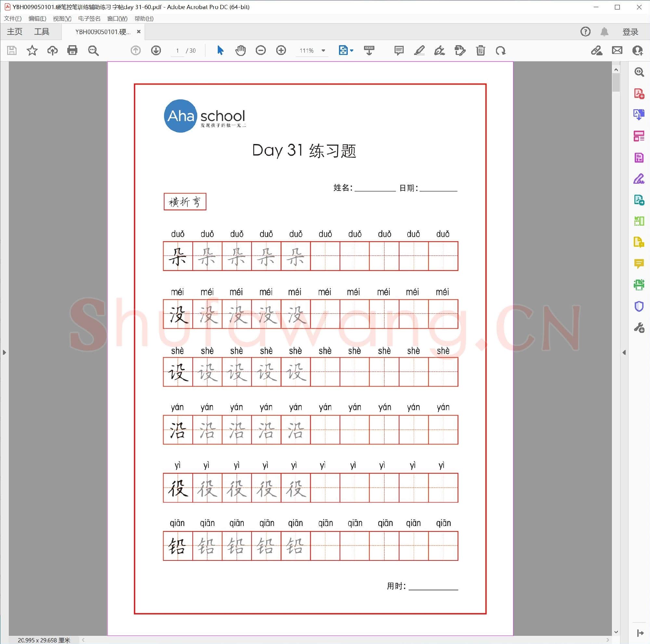Click the page number input field
The height and width of the screenshot is (644, 650).
coord(177,50)
